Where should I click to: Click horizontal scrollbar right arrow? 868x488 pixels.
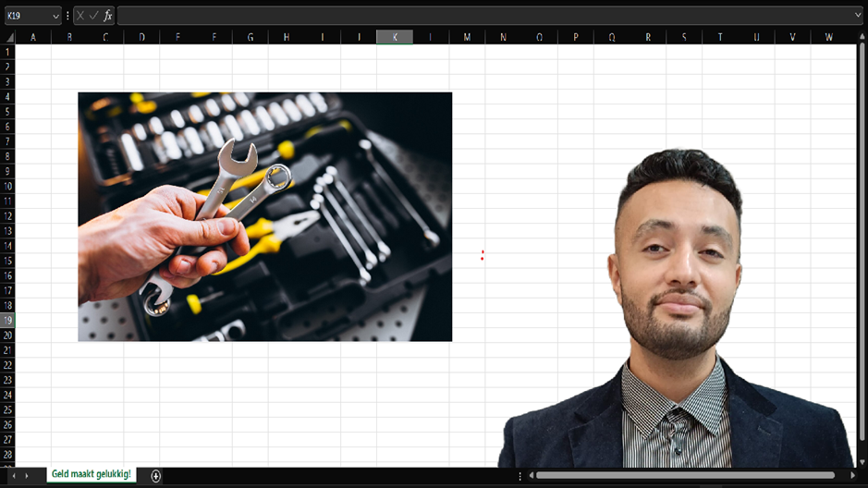coord(852,475)
